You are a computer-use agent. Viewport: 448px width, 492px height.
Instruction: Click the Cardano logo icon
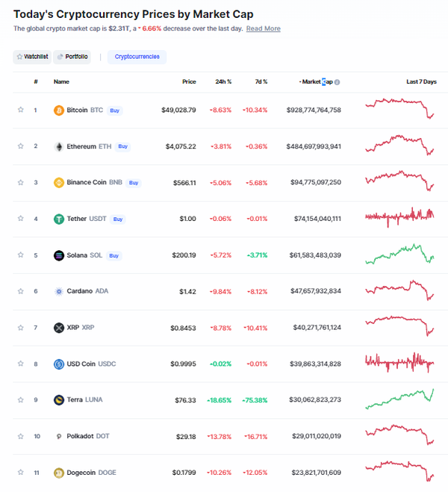(59, 291)
